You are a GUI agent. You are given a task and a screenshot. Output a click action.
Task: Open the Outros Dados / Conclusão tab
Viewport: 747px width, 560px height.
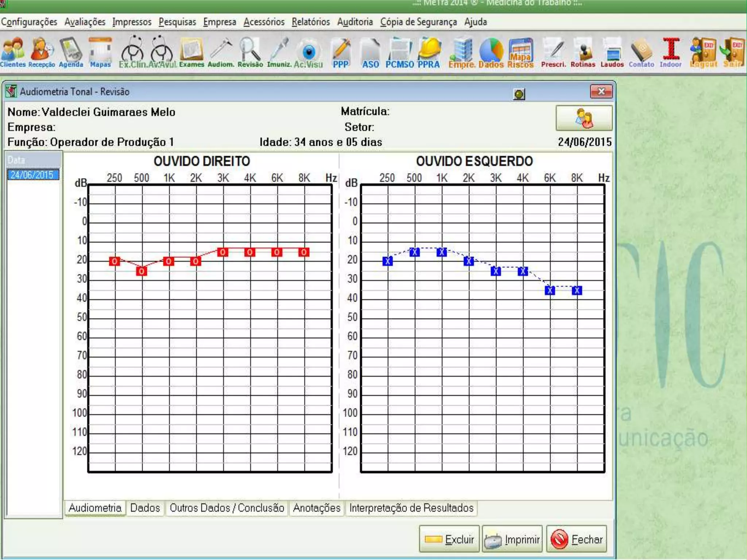(227, 508)
